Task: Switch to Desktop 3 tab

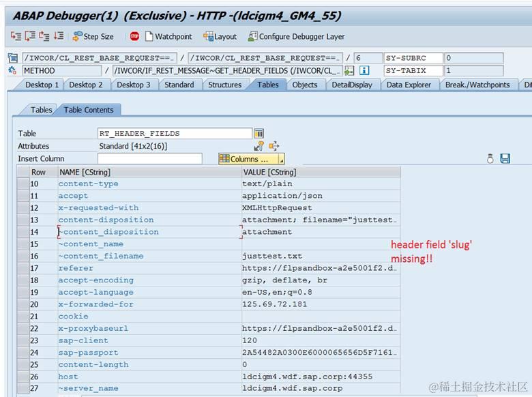Action: tap(133, 85)
